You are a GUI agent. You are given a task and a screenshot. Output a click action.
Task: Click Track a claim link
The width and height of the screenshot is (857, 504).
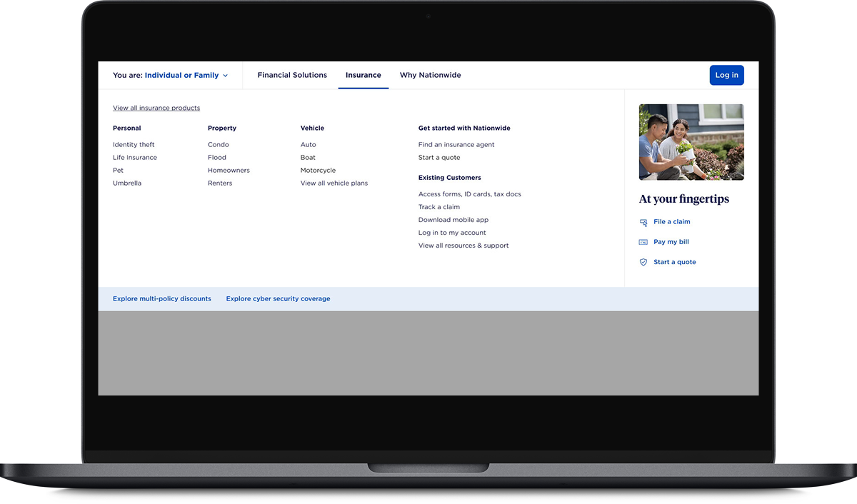(439, 207)
